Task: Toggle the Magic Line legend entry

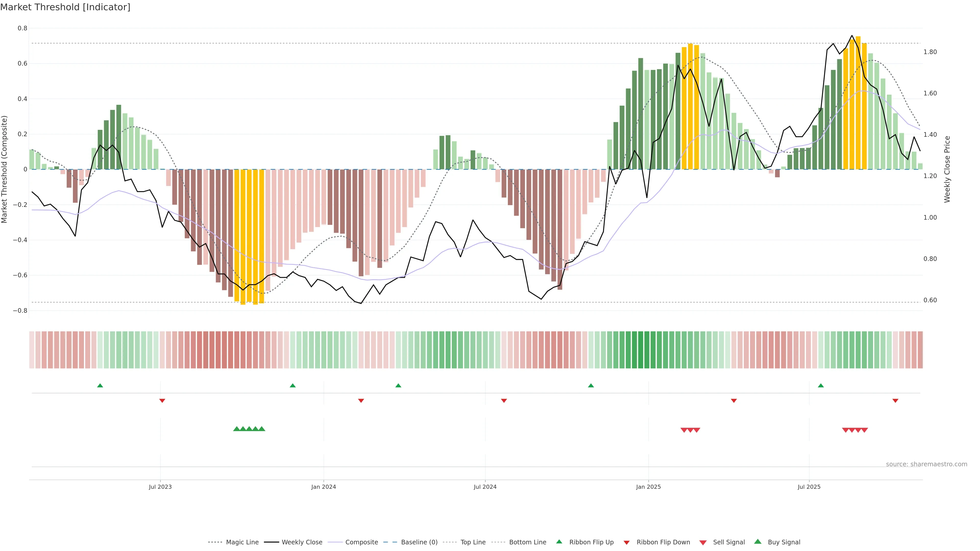Action: 242,542
